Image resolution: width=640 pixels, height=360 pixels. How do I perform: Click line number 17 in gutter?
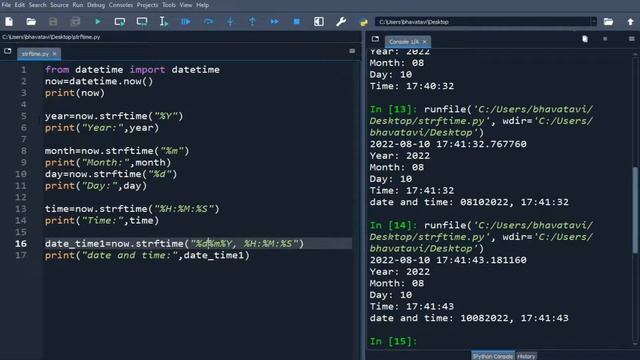[x=21, y=256]
